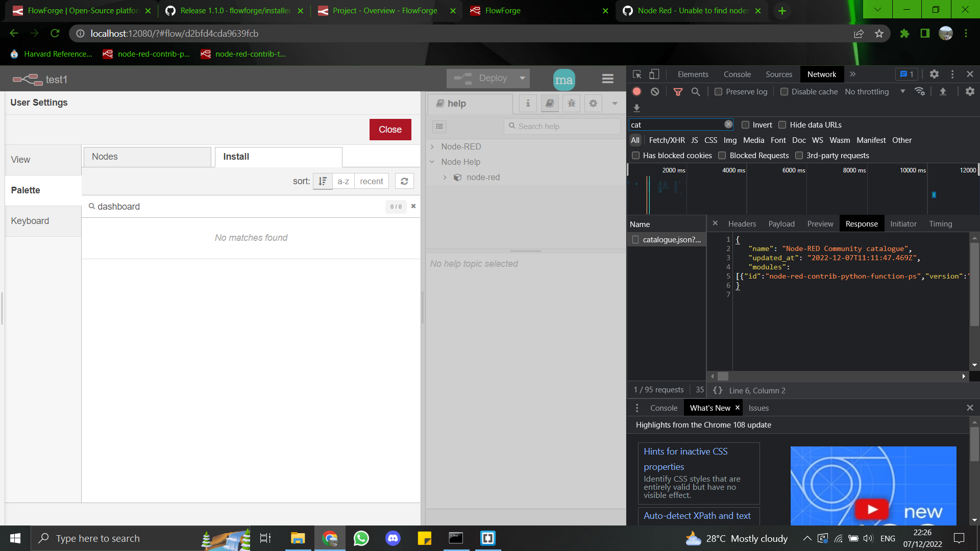Stop recording network log in DevTools

(636, 91)
